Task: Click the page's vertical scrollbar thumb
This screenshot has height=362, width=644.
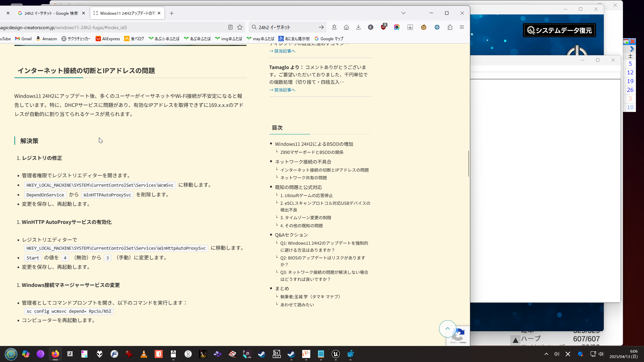Action: coord(469,164)
